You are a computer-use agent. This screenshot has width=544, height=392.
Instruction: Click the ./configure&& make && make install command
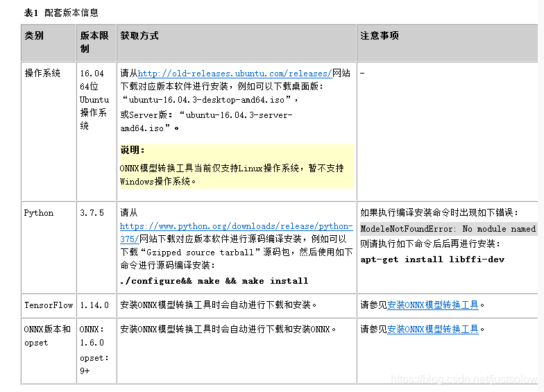coord(214,280)
